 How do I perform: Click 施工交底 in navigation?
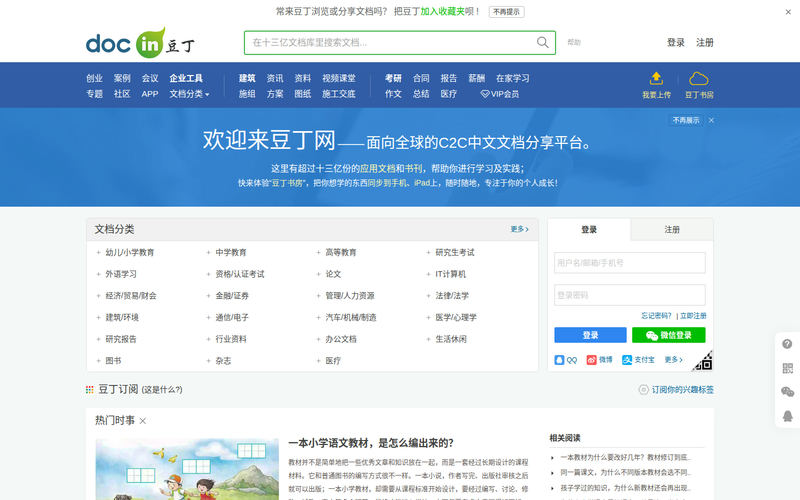tap(339, 94)
